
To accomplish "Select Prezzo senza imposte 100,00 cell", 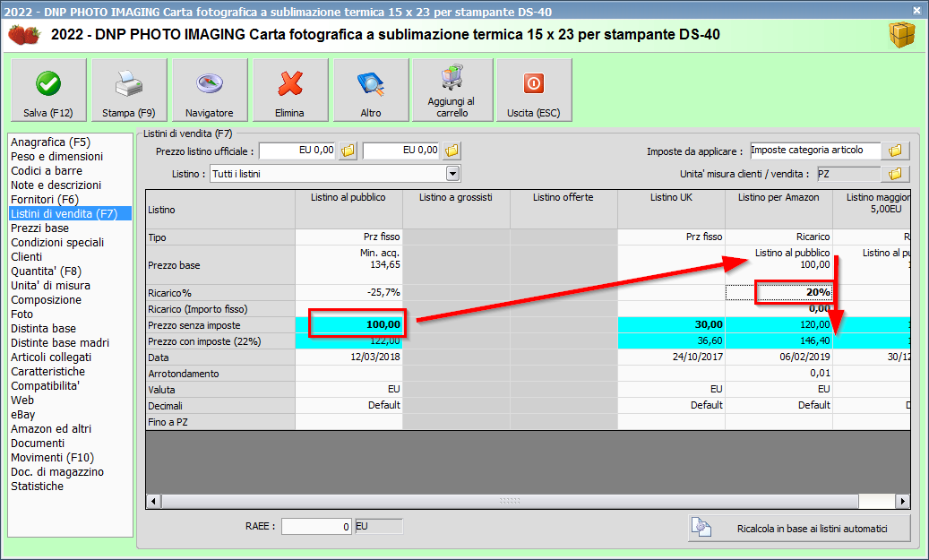I will pos(348,324).
